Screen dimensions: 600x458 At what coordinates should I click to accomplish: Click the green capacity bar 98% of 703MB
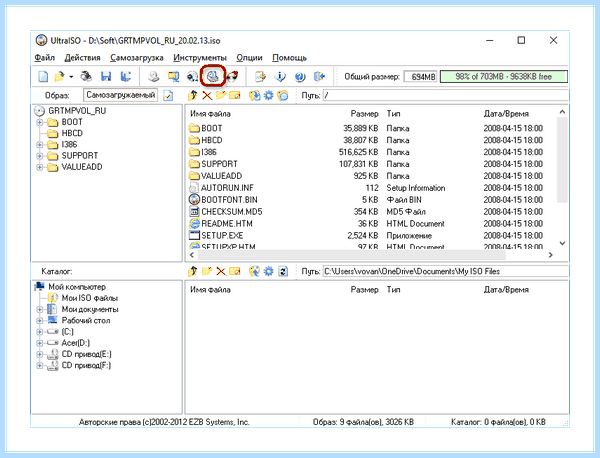tap(504, 77)
